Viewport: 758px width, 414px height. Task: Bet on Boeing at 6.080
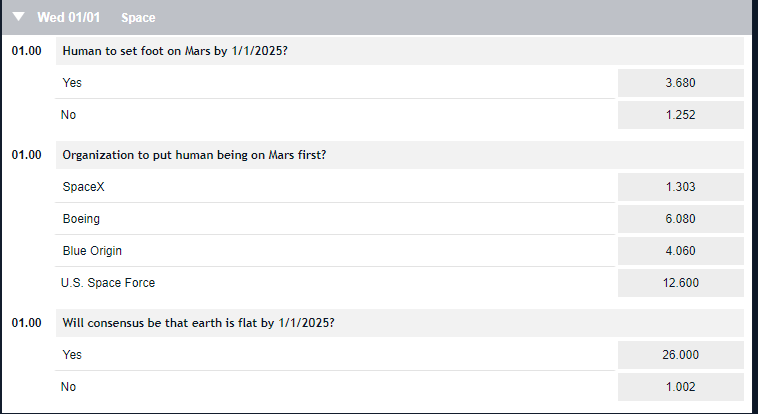click(x=681, y=219)
